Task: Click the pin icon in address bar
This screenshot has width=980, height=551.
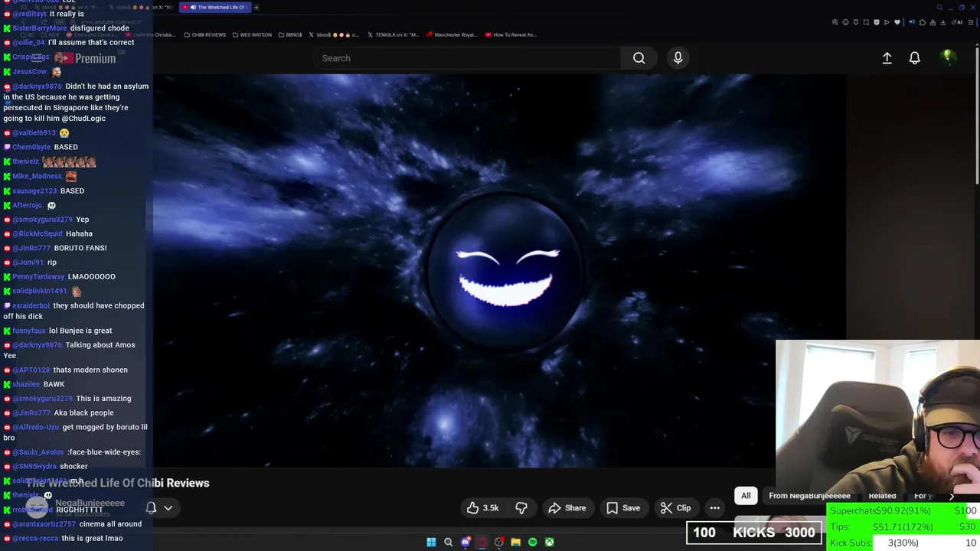Action: point(856,22)
